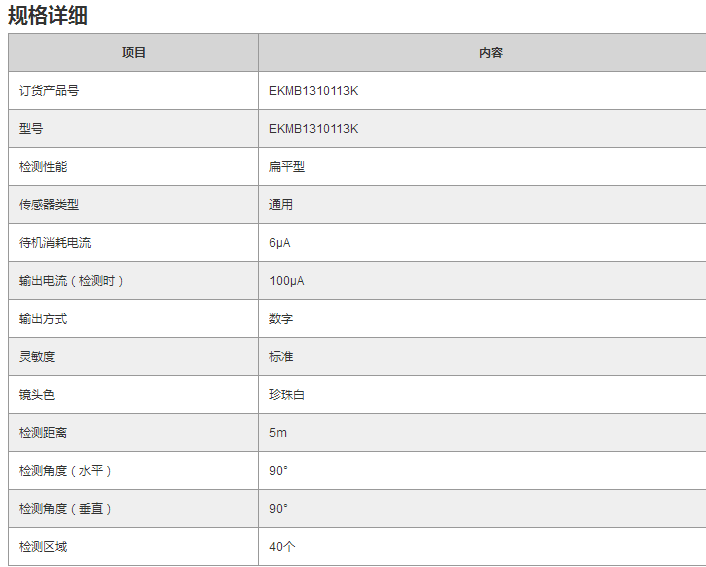The image size is (706, 567).
Task: Select the 6μA value cell
Action: tap(280, 243)
